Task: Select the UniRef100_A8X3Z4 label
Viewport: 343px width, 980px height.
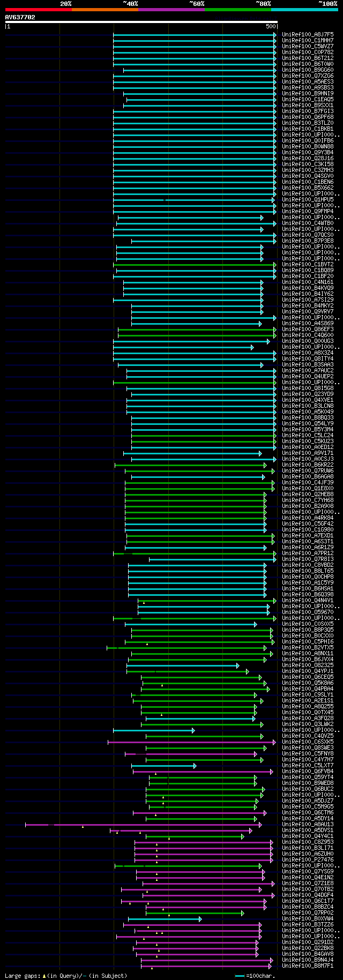Action: point(308,353)
